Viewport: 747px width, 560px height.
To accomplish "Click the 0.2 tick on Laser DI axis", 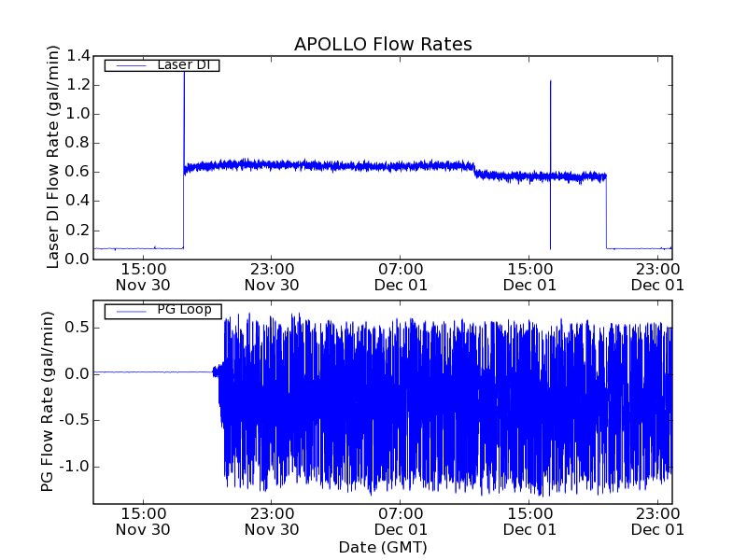I will tap(78, 231).
